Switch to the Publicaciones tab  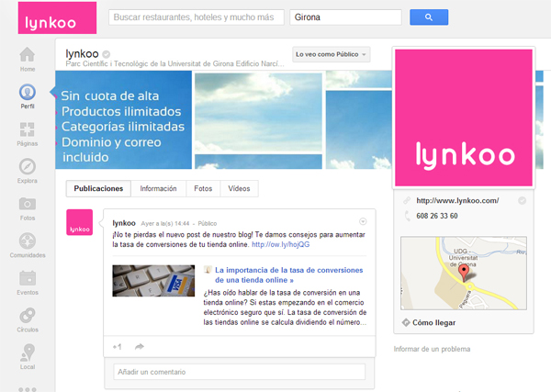(x=98, y=188)
